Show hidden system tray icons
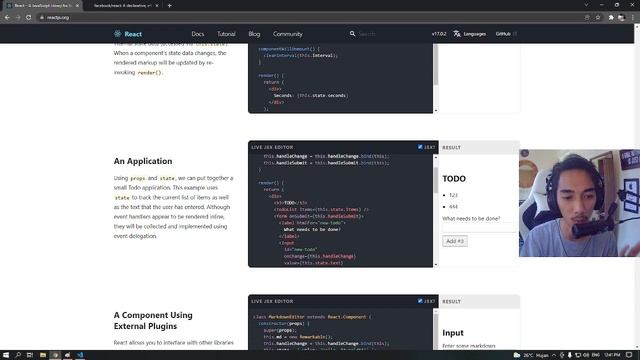 (554, 355)
